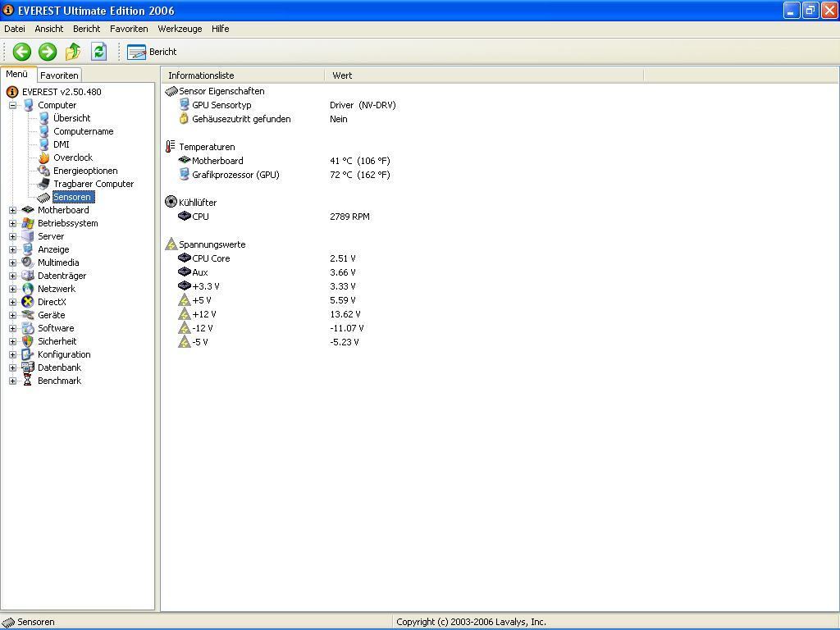
Task: Click the Temperaturen thermometer icon
Action: (x=171, y=146)
